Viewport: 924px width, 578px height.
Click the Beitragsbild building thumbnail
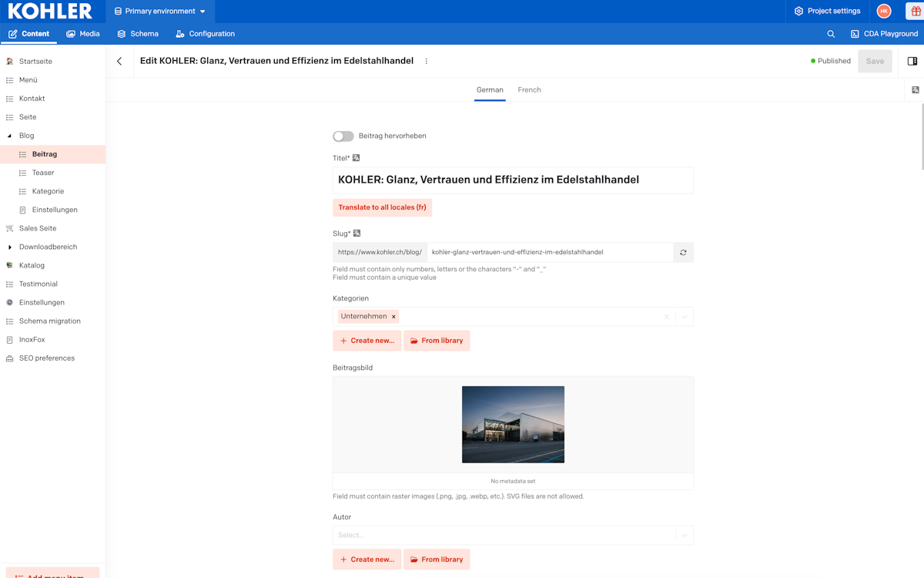click(513, 425)
